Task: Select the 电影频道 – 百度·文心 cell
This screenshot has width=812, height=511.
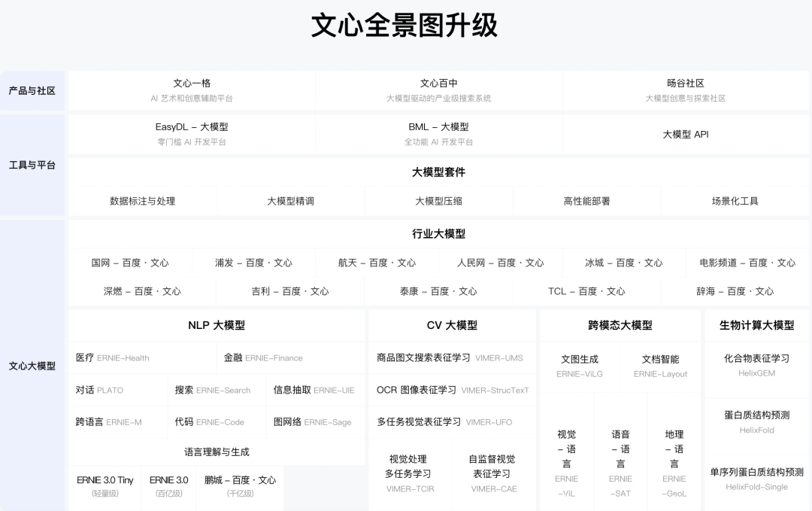Action: (747, 263)
